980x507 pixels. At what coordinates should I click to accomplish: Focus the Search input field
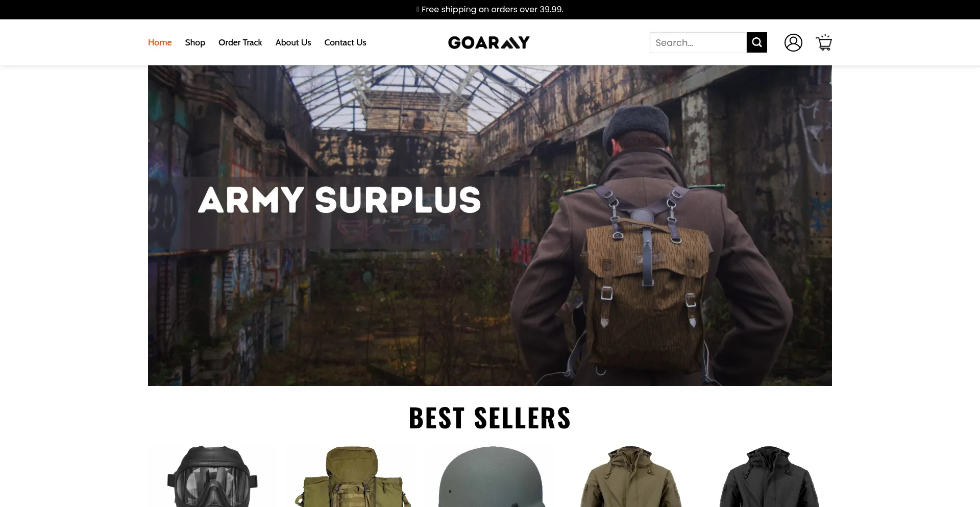coord(698,42)
